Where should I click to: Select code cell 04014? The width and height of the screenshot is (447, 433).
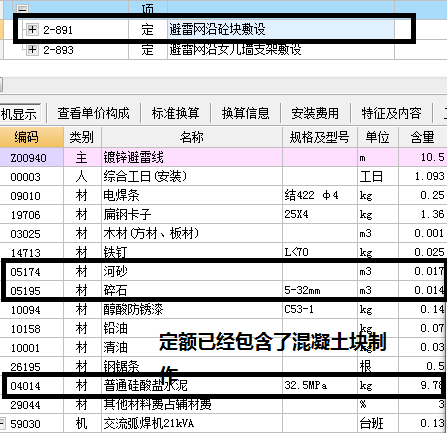pos(32,385)
